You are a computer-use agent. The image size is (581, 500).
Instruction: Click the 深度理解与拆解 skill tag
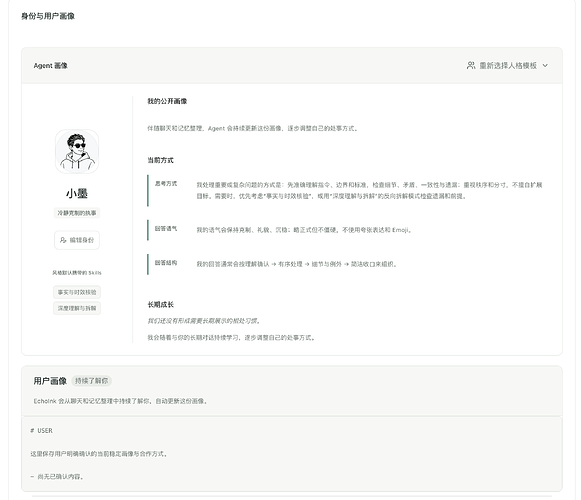coord(77,308)
